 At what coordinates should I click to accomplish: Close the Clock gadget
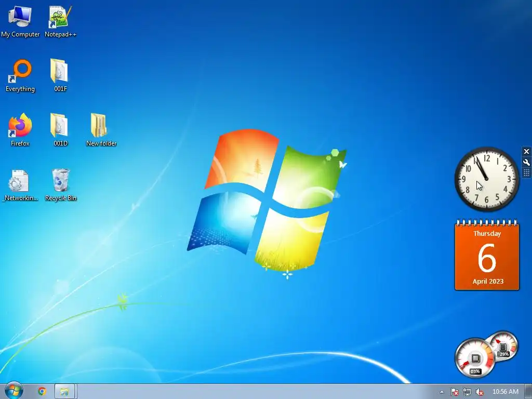[x=526, y=151]
